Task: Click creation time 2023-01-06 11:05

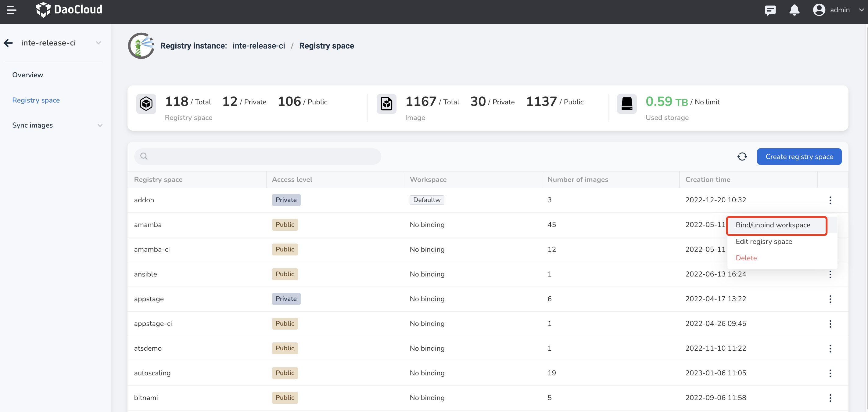Action: 716,373
